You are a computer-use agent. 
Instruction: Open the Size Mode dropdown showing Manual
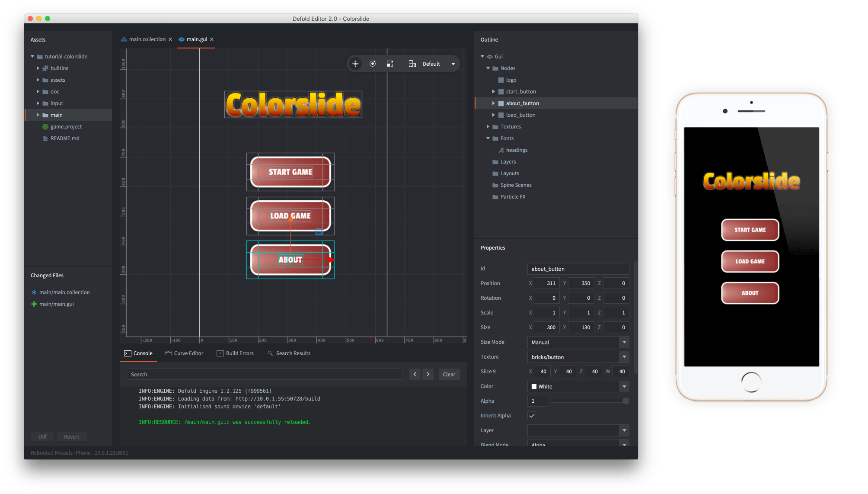click(x=624, y=342)
